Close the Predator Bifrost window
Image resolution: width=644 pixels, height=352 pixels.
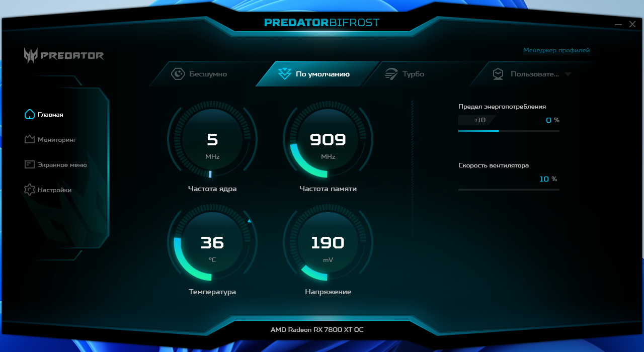[632, 24]
